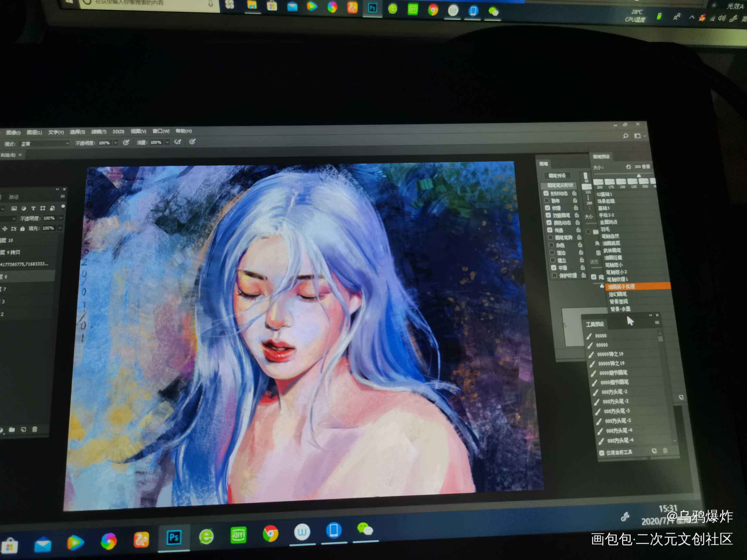The width and height of the screenshot is (747, 560).
Task: Create new tool preset icon in 工具预设
Action: click(x=654, y=451)
